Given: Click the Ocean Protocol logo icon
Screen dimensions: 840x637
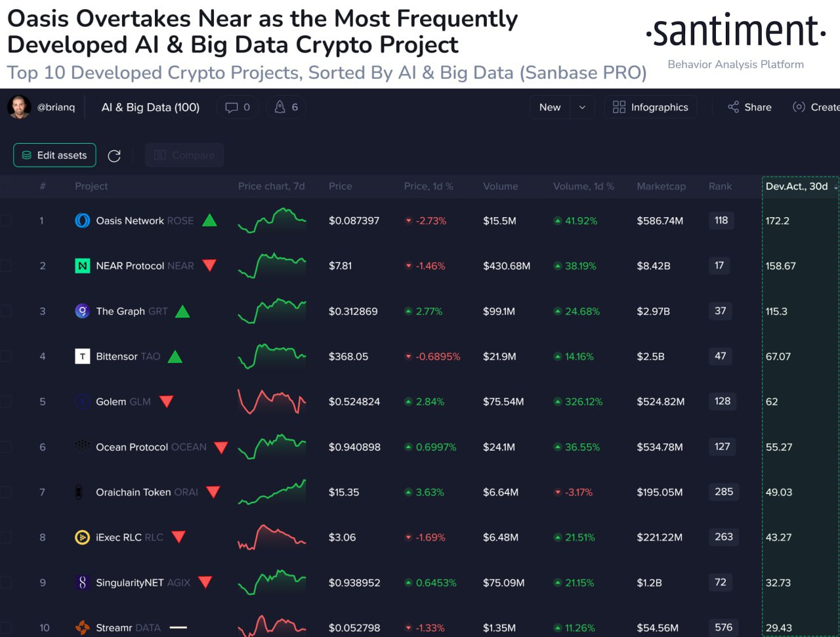Looking at the screenshot, I should [x=82, y=447].
